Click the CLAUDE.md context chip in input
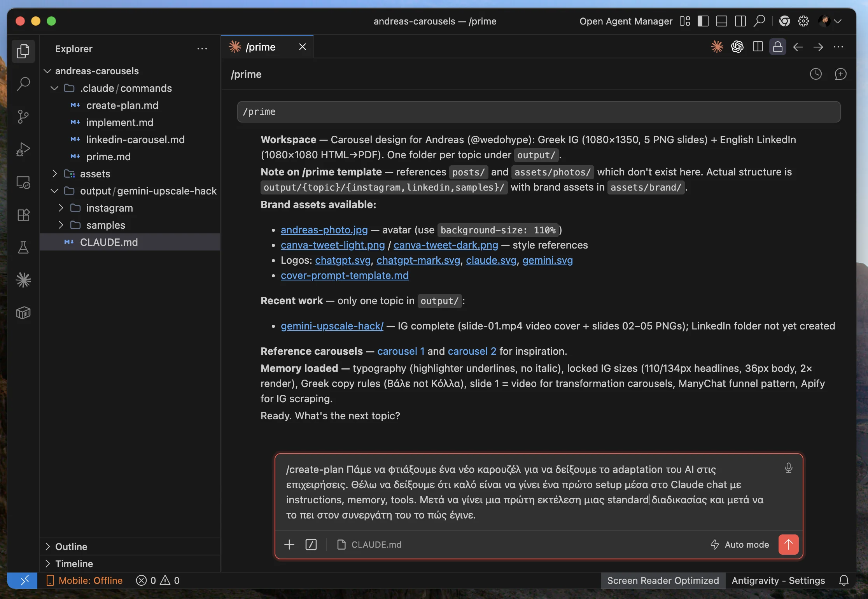The width and height of the screenshot is (868, 599). (x=369, y=545)
